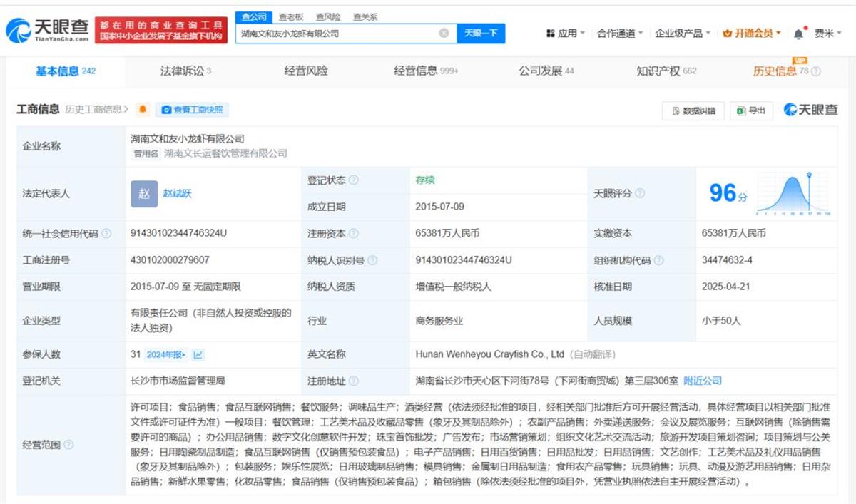856x504 pixels.
Task: Clear the search box with the X icon
Action: [x=444, y=33]
